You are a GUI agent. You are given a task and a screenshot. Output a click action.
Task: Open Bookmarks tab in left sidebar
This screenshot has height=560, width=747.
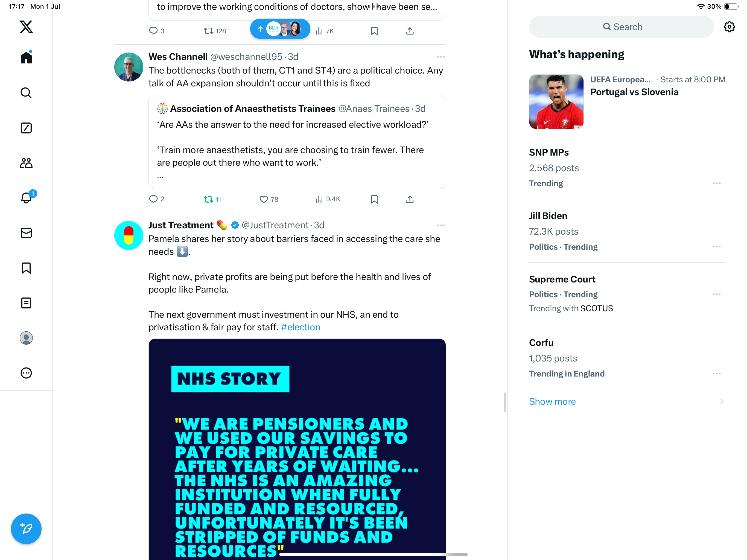pos(26,268)
